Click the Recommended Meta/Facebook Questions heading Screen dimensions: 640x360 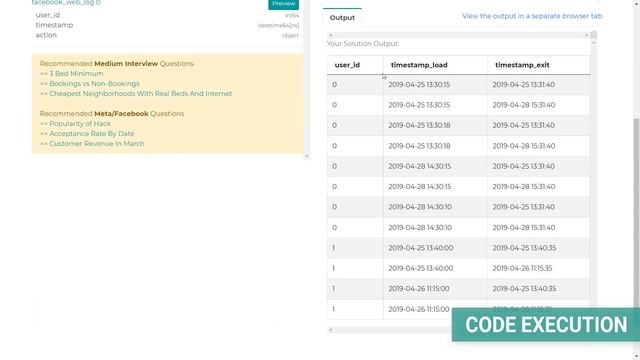pyautogui.click(x=112, y=113)
